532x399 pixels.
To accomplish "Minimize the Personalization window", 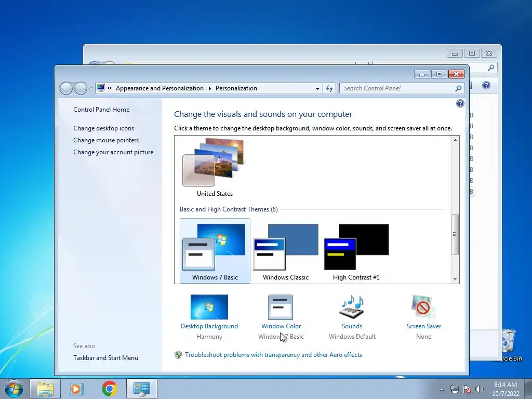I will point(422,74).
